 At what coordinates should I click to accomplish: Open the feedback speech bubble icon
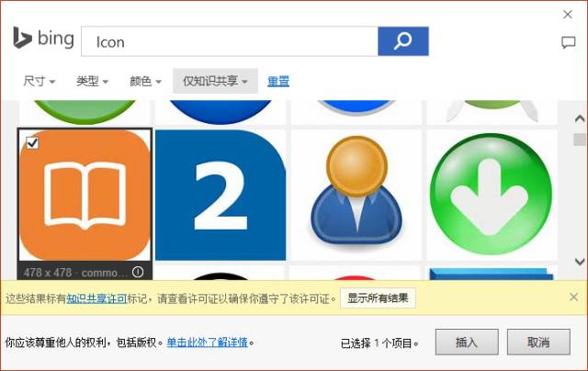pyautogui.click(x=568, y=43)
